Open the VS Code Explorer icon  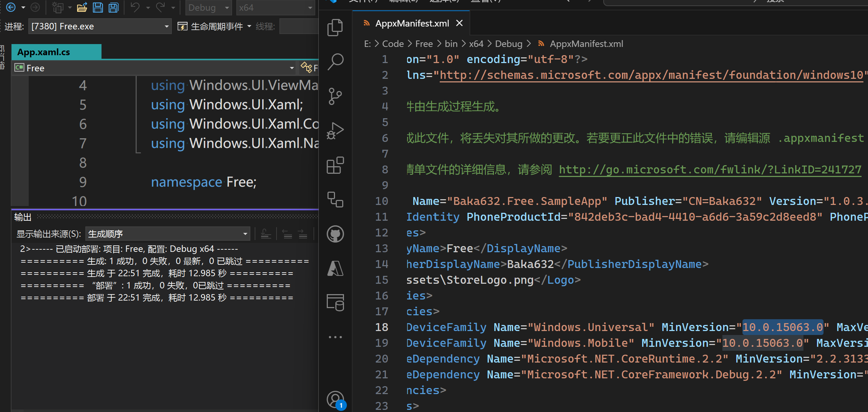point(335,28)
